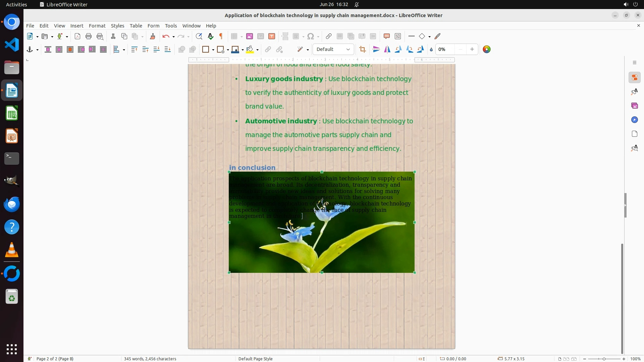Open the Sidebar Gallery panel
Screen dimensions: 644x362
[634, 106]
